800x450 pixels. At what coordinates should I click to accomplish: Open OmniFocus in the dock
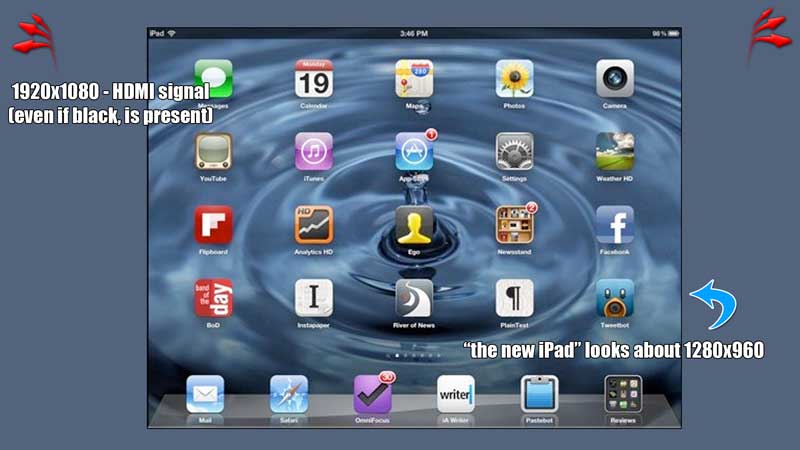pos(372,394)
